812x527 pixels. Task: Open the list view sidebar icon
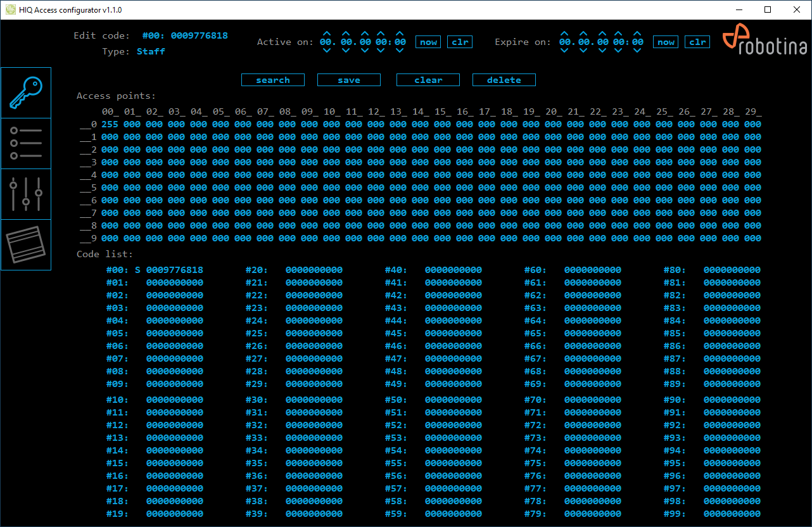point(26,143)
